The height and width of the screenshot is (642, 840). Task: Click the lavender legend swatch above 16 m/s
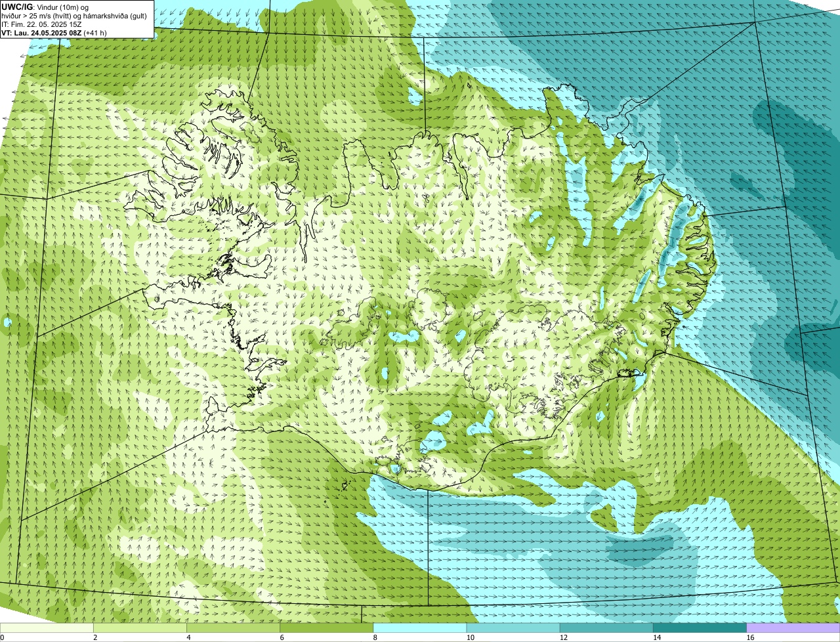coord(793,628)
